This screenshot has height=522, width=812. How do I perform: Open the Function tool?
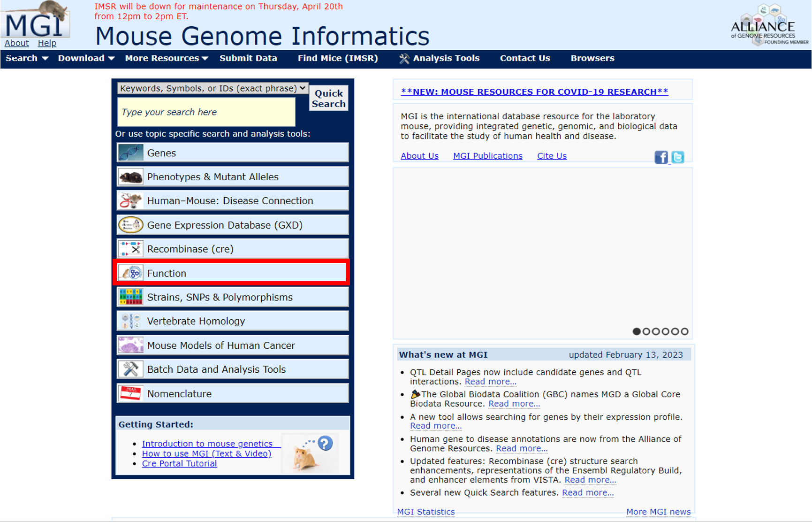click(x=233, y=273)
